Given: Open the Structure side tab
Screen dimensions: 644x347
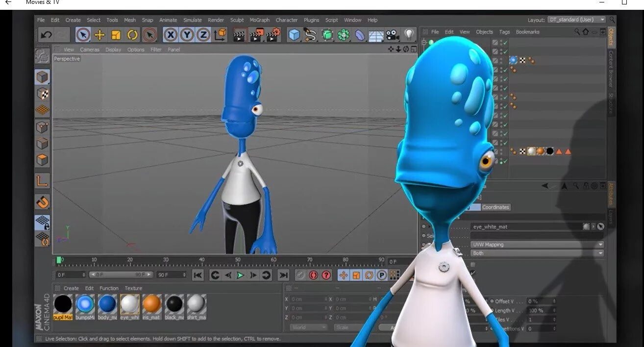Looking at the screenshot, I should click(x=611, y=104).
